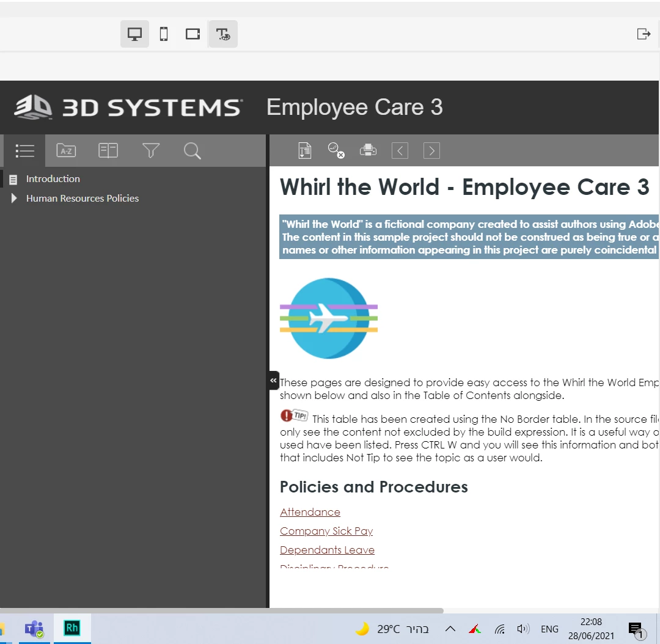660x644 pixels.
Task: Expand the Human Resources Policies book
Action: (14, 198)
